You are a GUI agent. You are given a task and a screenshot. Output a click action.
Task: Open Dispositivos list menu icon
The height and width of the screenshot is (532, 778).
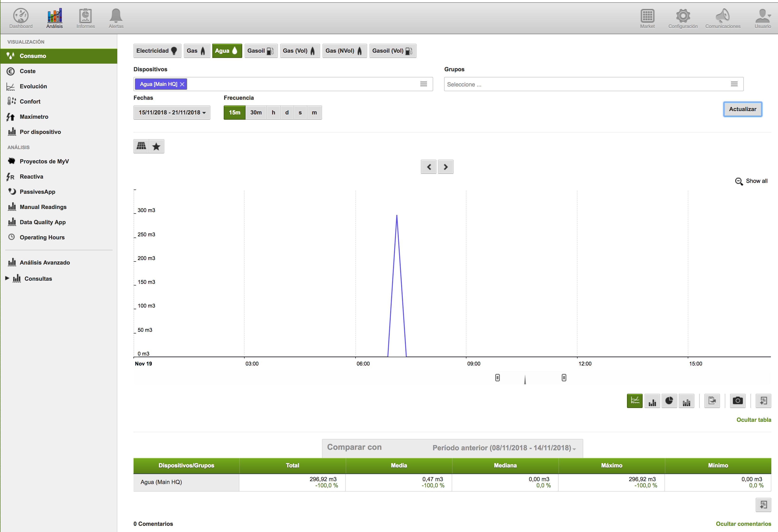pos(423,84)
